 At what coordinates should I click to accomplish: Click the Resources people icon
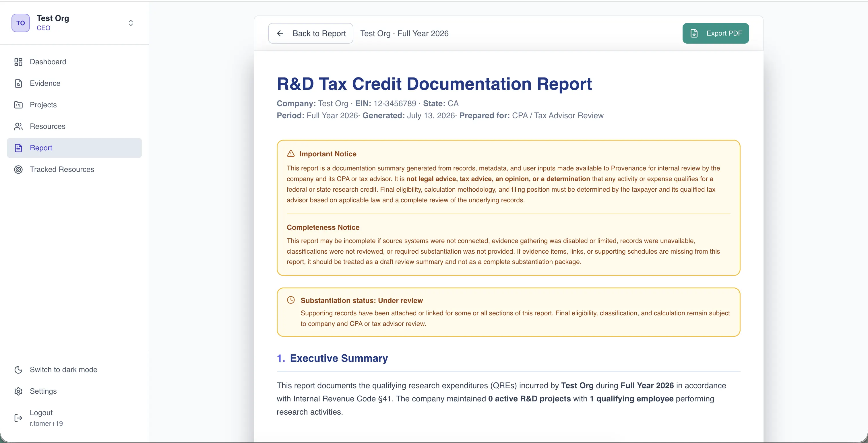[x=18, y=127]
